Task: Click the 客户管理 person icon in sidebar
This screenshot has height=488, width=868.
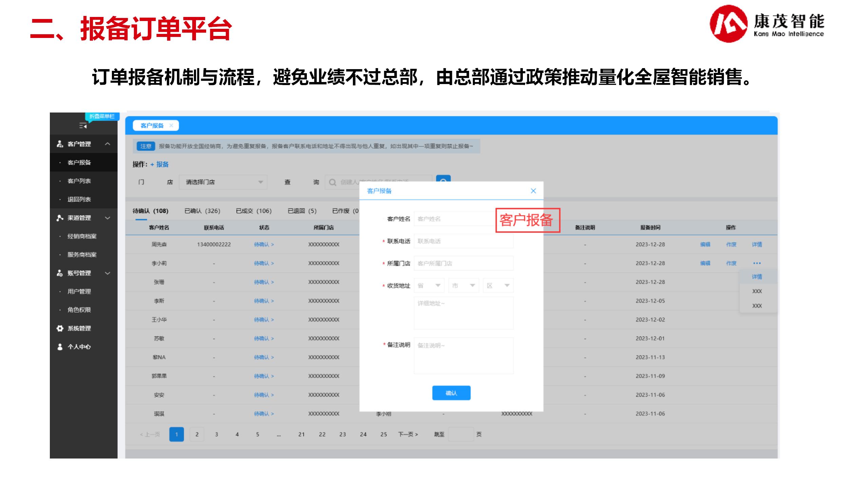Action: pyautogui.click(x=60, y=144)
